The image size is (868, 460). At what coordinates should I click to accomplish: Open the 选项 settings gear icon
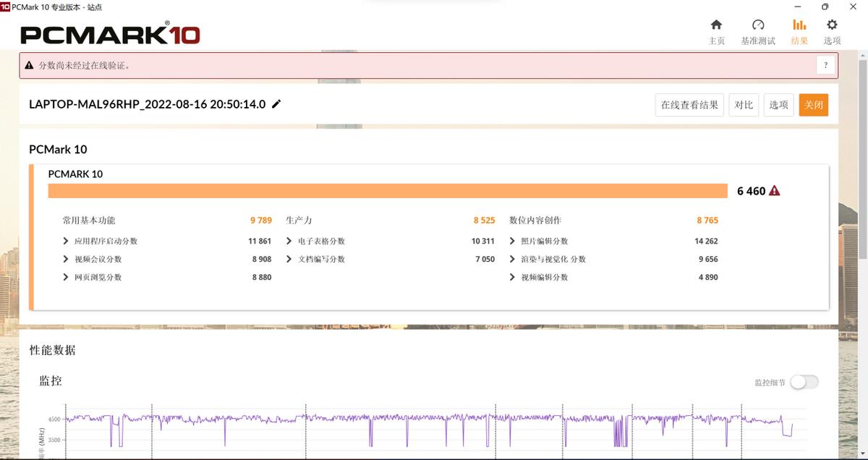[x=831, y=25]
